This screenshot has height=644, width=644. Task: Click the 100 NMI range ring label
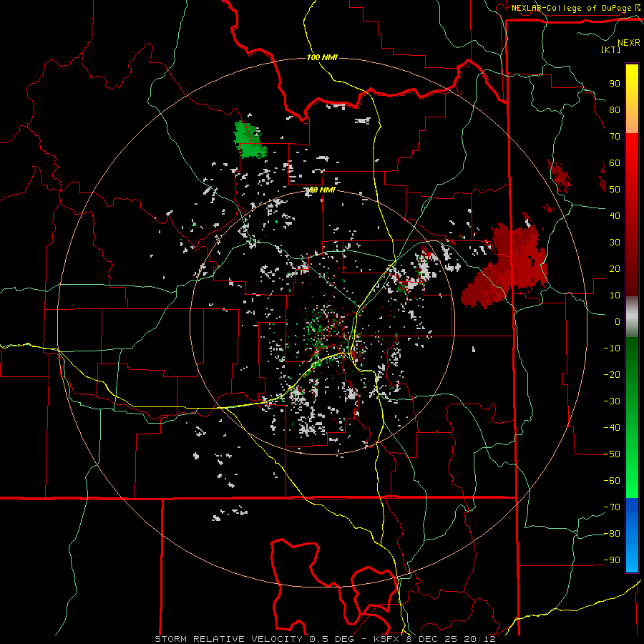(x=322, y=57)
